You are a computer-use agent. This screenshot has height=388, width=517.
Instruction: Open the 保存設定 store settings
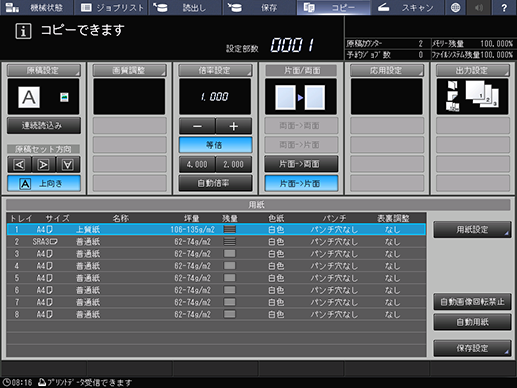(x=472, y=348)
